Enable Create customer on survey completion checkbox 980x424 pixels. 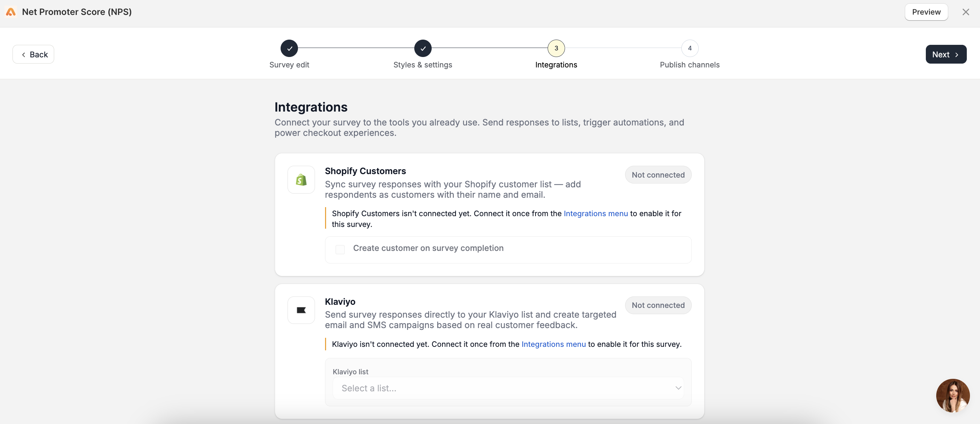click(x=340, y=249)
